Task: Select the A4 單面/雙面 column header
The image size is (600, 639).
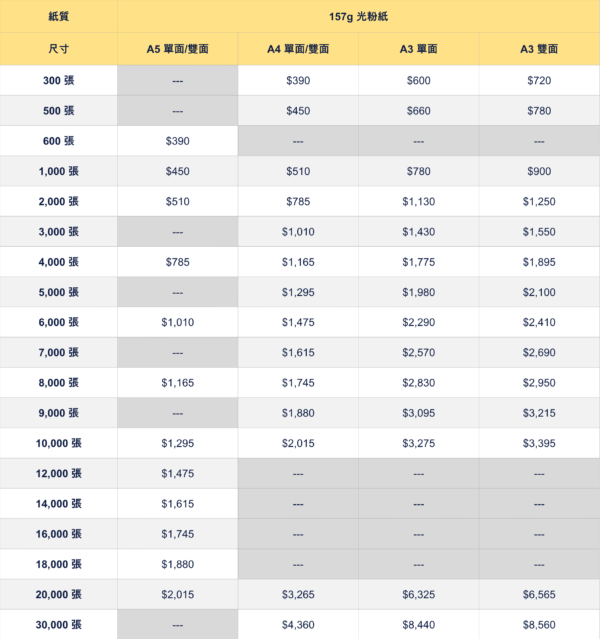Action: pyautogui.click(x=298, y=49)
